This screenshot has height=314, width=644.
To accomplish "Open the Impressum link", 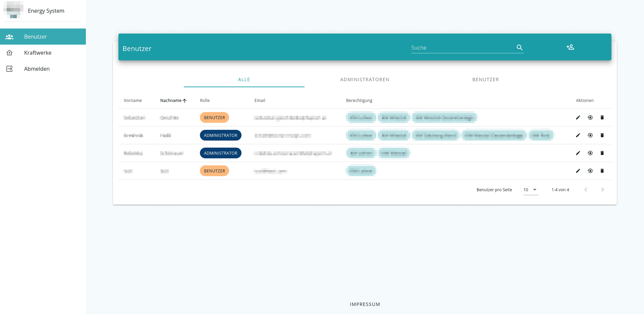I will (x=365, y=304).
